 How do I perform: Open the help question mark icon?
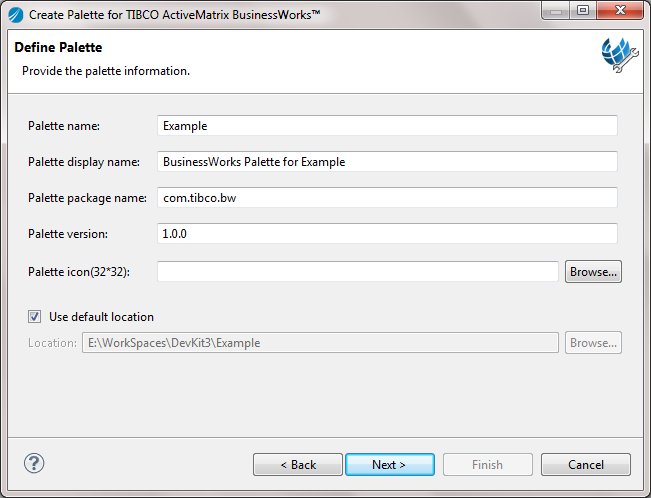pos(34,463)
